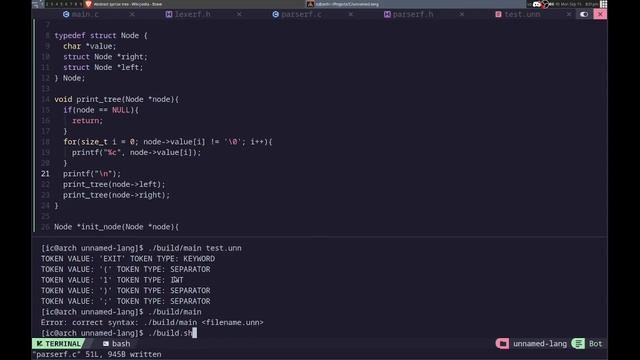Open the app grid icon in top bar
Image resolution: width=640 pixels, height=360 pixels.
[603, 4]
